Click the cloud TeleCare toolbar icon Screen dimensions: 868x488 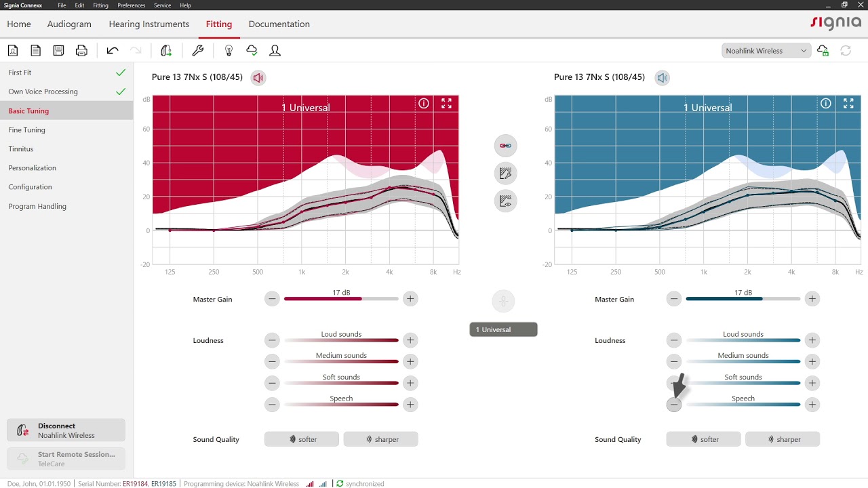pos(252,51)
